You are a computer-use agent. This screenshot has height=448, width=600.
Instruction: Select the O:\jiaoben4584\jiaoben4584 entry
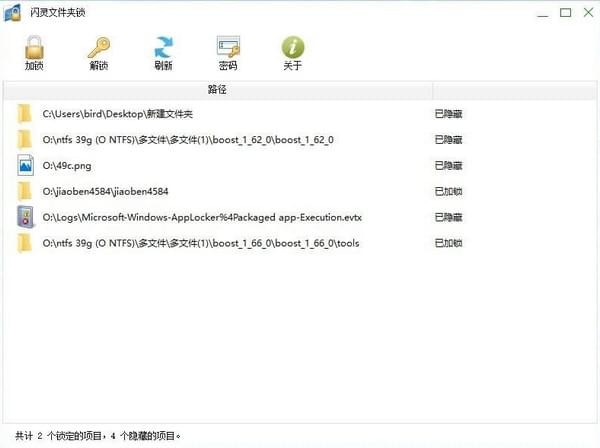(x=105, y=191)
